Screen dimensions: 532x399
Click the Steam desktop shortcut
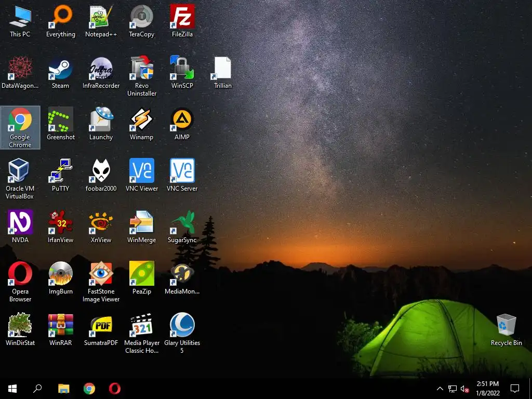pyautogui.click(x=60, y=72)
